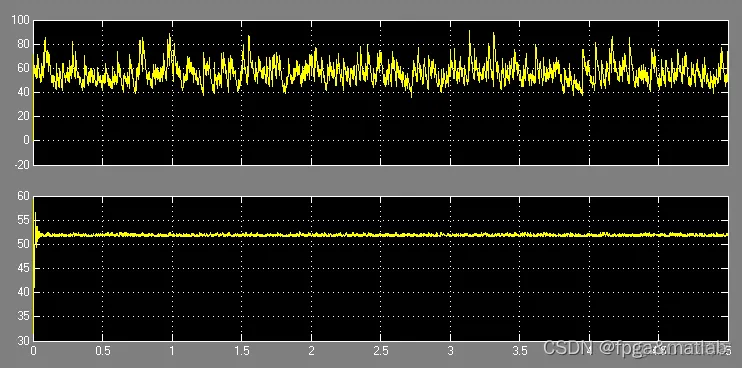Select the 30 label at lower plot bottom
The image size is (742, 368).
(x=24, y=341)
